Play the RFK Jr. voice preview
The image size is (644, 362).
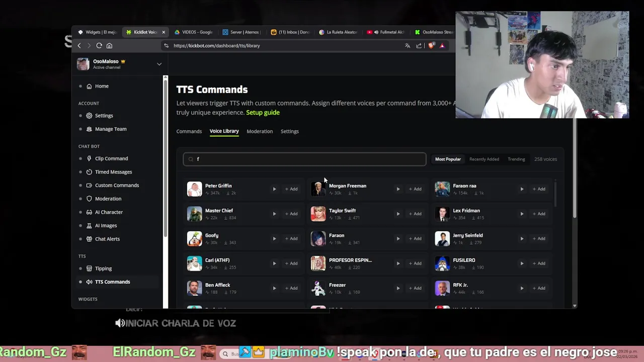pos(522,288)
